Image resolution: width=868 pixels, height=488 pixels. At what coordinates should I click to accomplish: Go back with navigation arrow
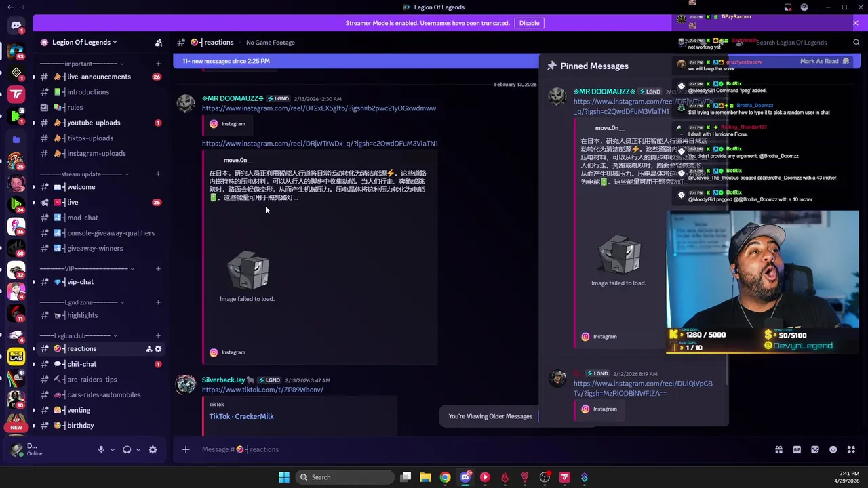click(10, 7)
